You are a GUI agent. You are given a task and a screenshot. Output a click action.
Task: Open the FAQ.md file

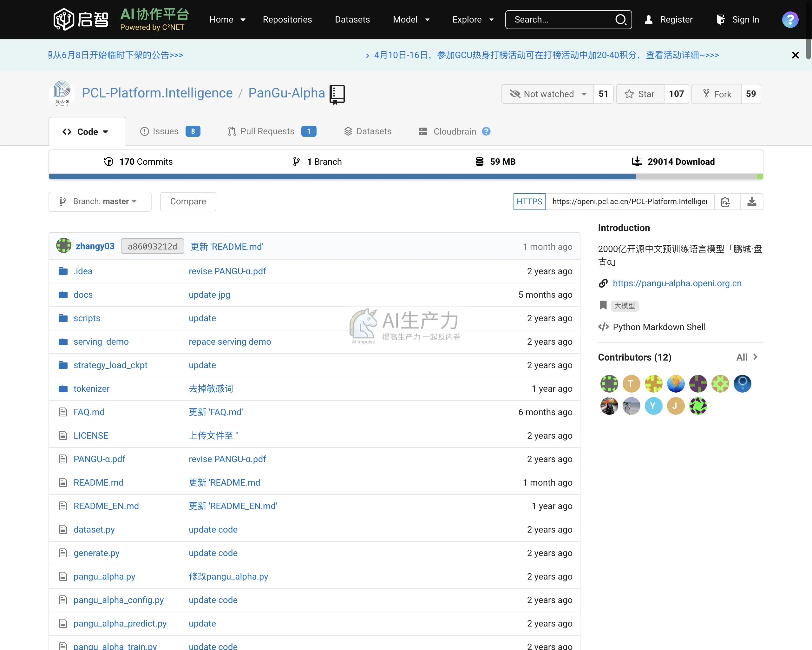pyautogui.click(x=89, y=412)
